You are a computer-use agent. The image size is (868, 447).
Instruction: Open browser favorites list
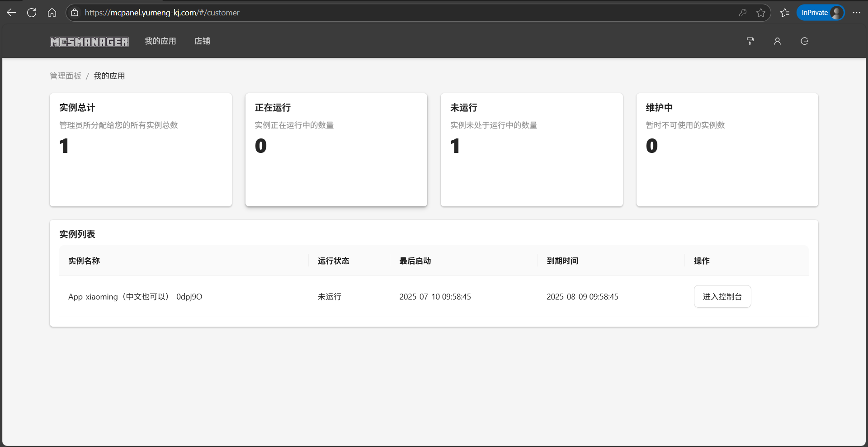coord(785,13)
